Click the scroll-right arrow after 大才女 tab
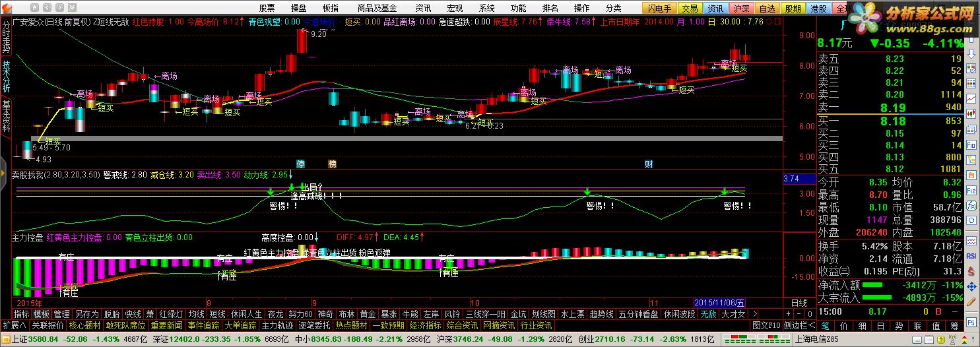Screen dimensions: 980x347 tap(755, 313)
